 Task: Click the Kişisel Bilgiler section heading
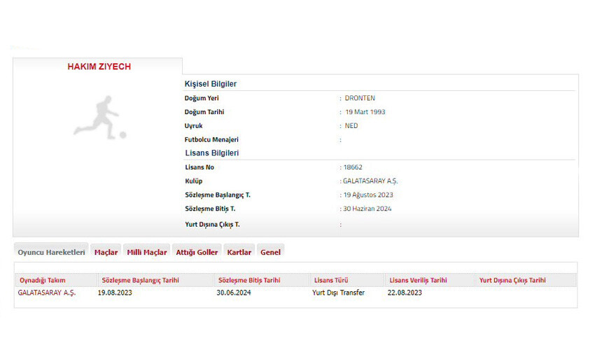click(x=211, y=84)
